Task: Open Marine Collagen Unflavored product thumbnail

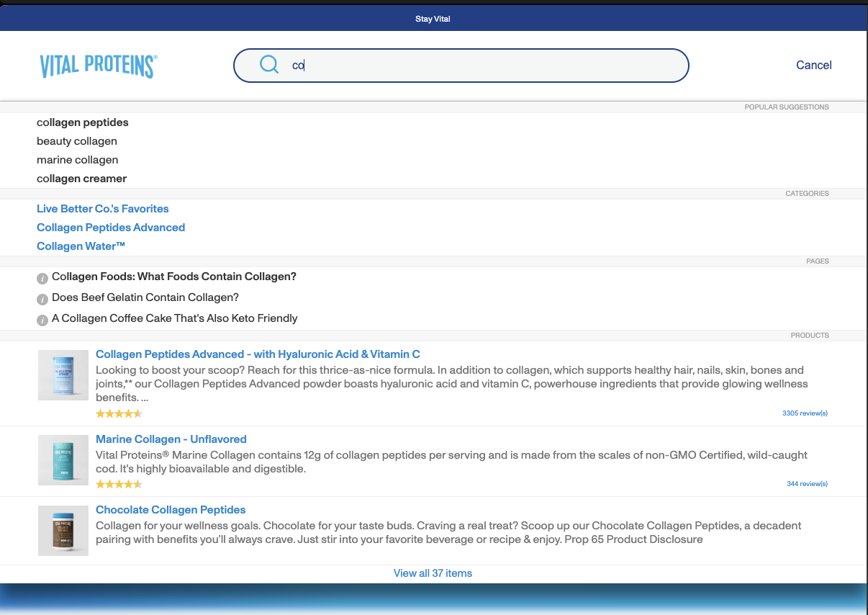Action: pos(63,460)
